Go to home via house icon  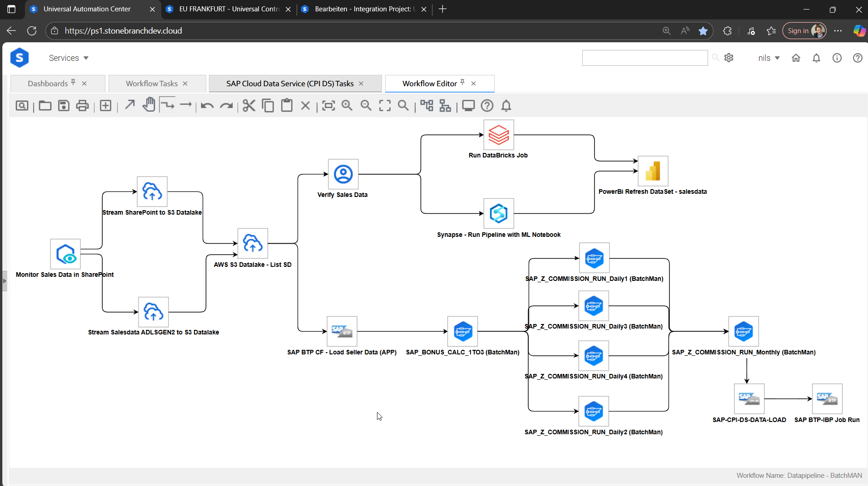coord(796,58)
